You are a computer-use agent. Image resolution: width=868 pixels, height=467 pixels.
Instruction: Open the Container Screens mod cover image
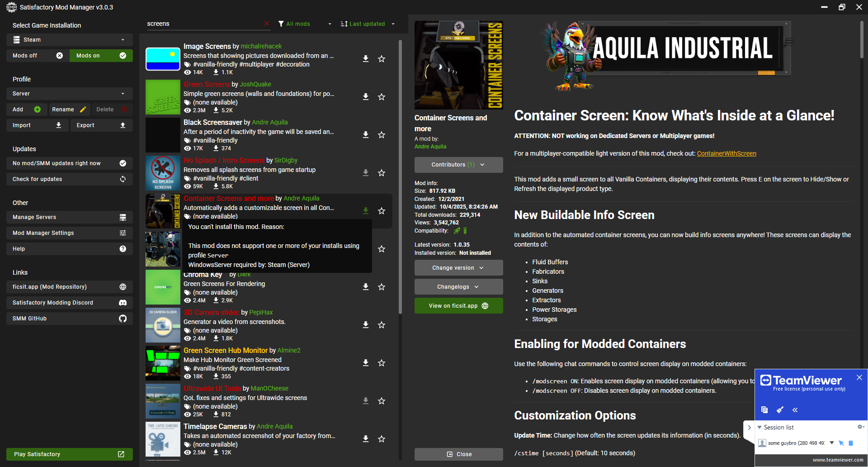[x=458, y=65]
